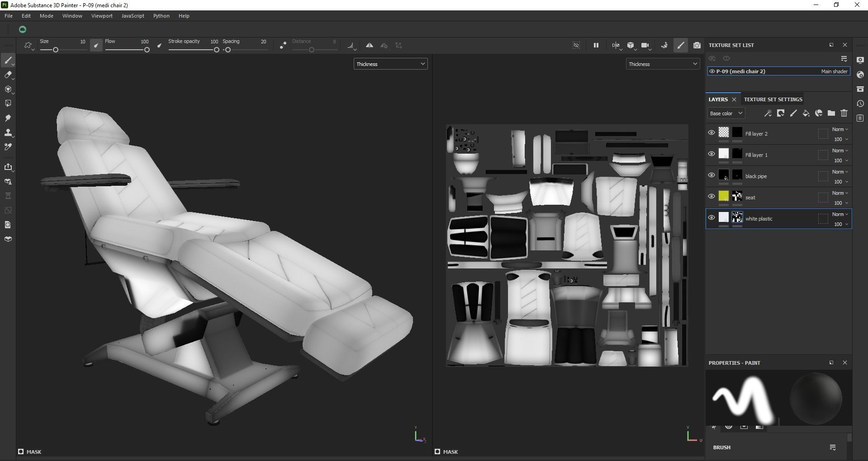Click the seat layer yellow color thumbnail
Screen dimensions: 868x461
[724, 196]
